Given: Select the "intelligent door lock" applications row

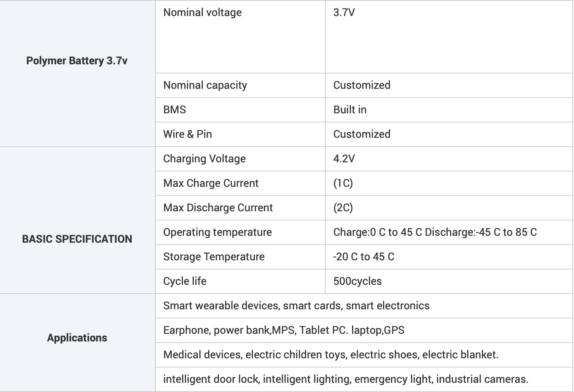Looking at the screenshot, I should tap(346, 379).
